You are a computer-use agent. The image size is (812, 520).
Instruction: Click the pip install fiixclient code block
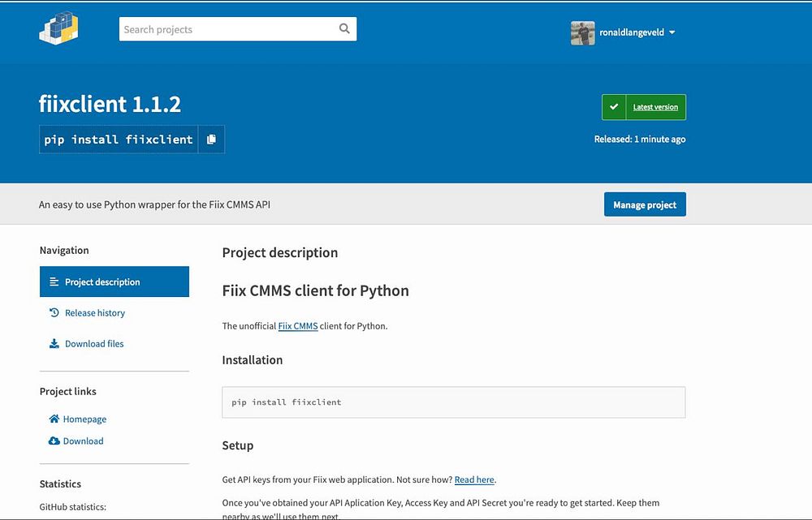(453, 402)
